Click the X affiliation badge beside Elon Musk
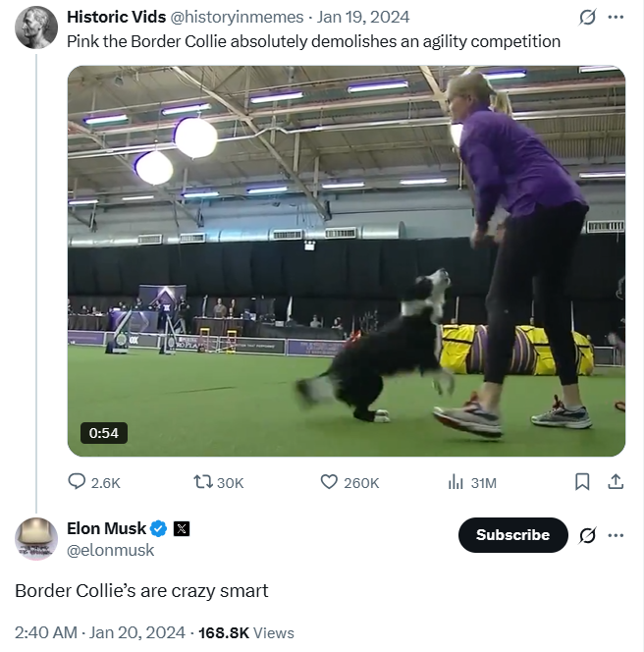The width and height of the screenshot is (644, 652). tap(182, 528)
